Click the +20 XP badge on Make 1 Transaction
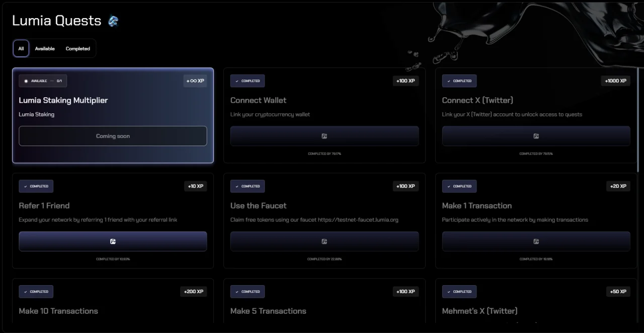The image size is (644, 333). [618, 186]
